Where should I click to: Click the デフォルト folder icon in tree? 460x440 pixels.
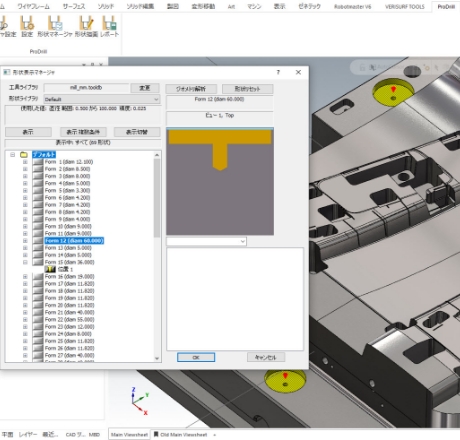coord(24,155)
